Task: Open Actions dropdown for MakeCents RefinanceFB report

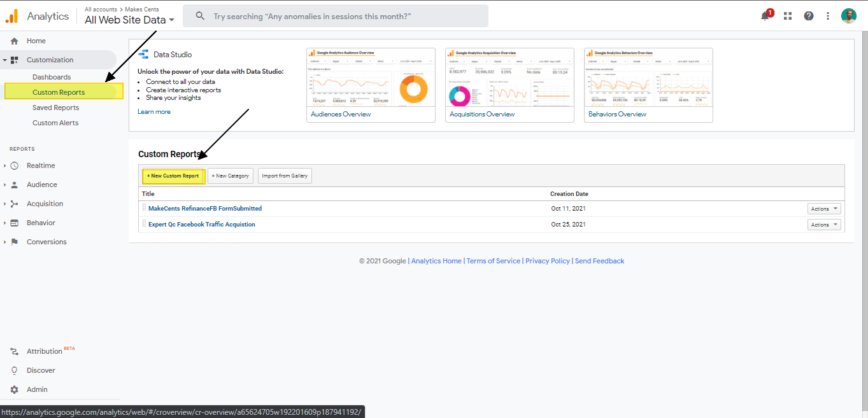Action: (x=824, y=209)
